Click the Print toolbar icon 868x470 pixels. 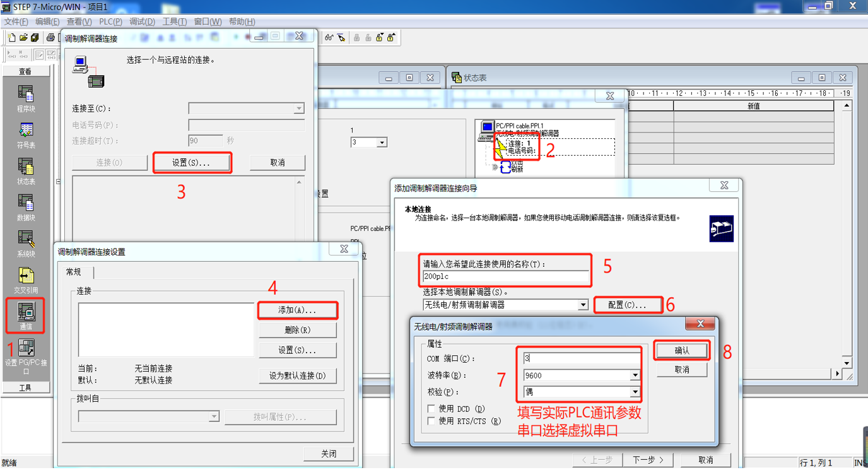pos(50,38)
